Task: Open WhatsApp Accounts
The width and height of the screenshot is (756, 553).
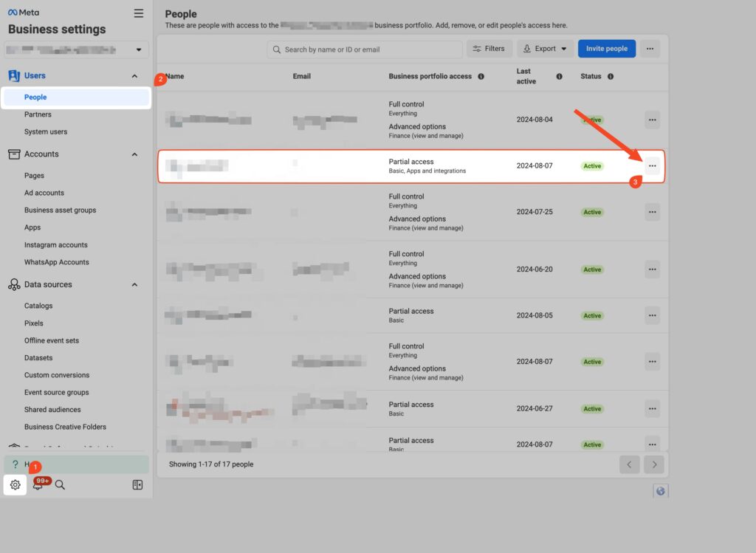Action: pyautogui.click(x=56, y=262)
